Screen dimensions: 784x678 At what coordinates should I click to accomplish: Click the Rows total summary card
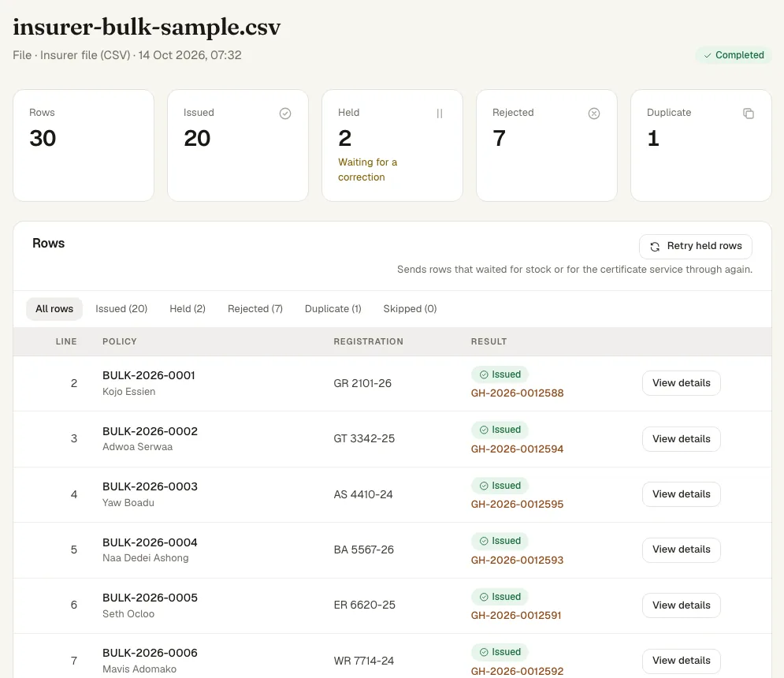pos(84,146)
